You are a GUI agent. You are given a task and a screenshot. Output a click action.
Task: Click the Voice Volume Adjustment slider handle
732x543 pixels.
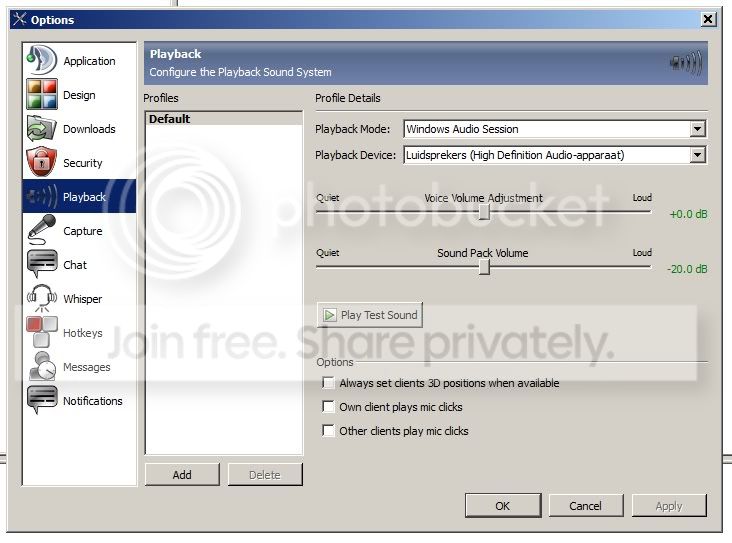point(484,212)
